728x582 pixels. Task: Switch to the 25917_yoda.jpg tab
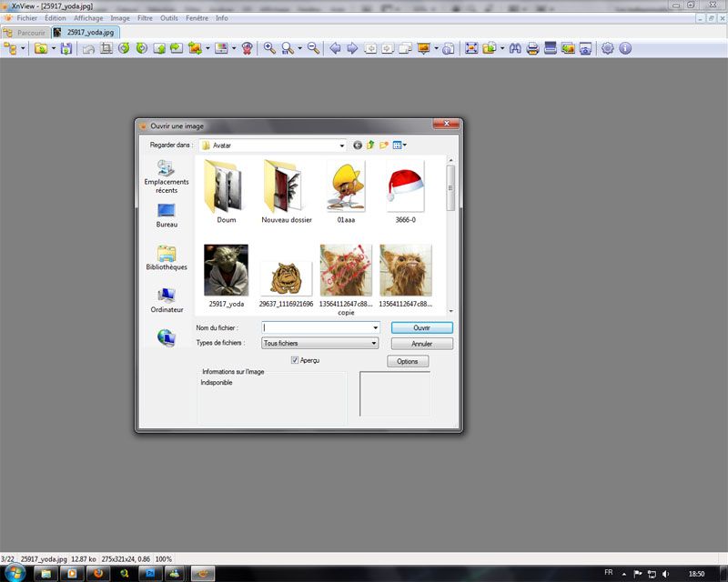click(86, 32)
